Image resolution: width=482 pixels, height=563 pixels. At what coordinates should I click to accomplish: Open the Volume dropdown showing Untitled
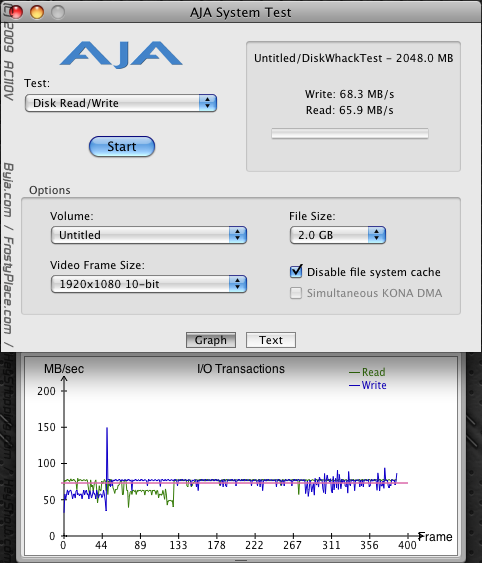coord(149,235)
